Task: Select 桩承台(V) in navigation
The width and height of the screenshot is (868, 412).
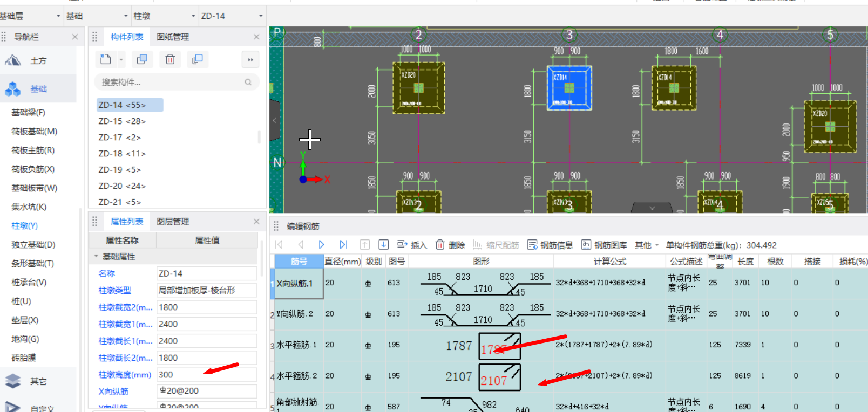Action: point(29,282)
